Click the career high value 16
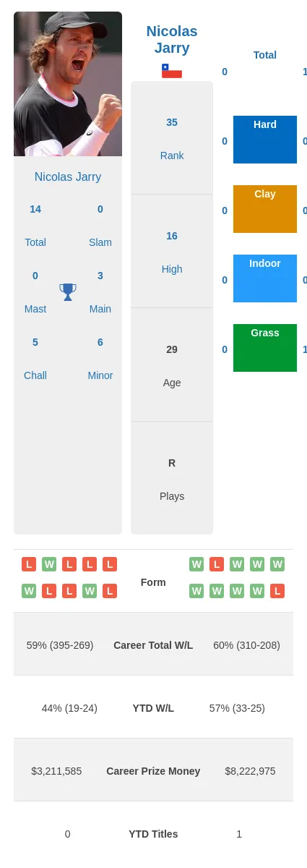Image resolution: width=307 pixels, height=868 pixels. point(172,236)
